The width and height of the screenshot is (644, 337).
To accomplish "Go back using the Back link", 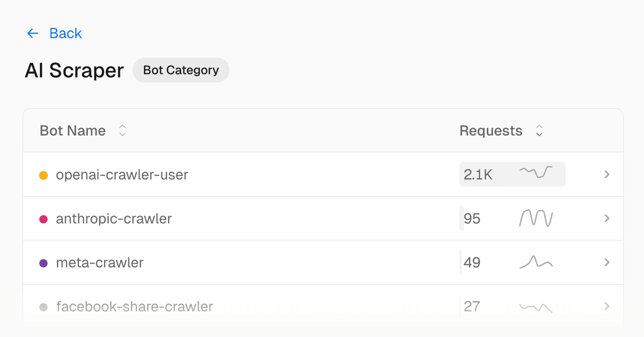I will point(65,33).
